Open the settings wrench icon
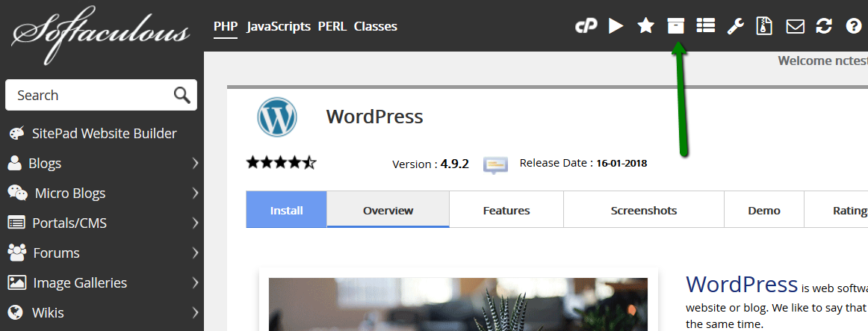 tap(735, 26)
